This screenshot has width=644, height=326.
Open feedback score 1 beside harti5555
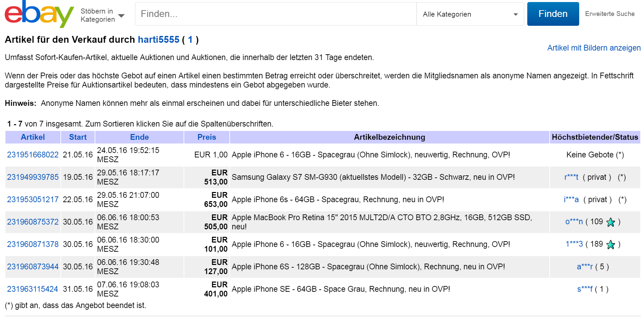coord(190,40)
